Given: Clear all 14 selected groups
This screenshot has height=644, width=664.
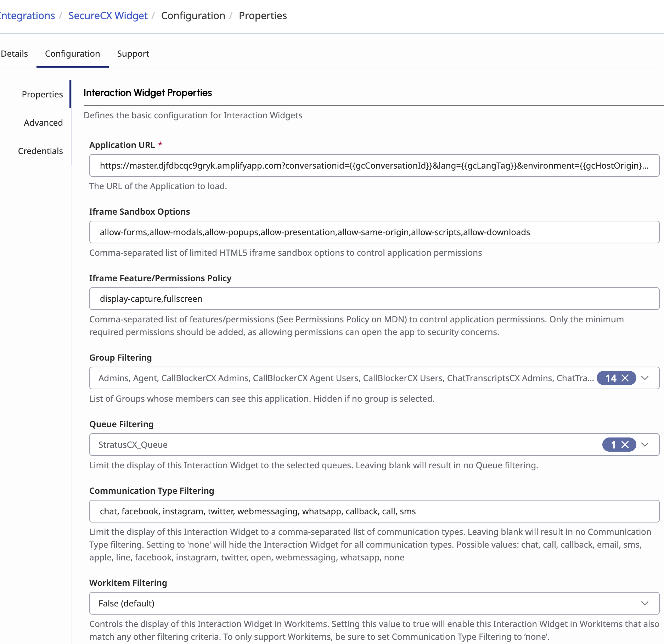Looking at the screenshot, I should tap(625, 378).
